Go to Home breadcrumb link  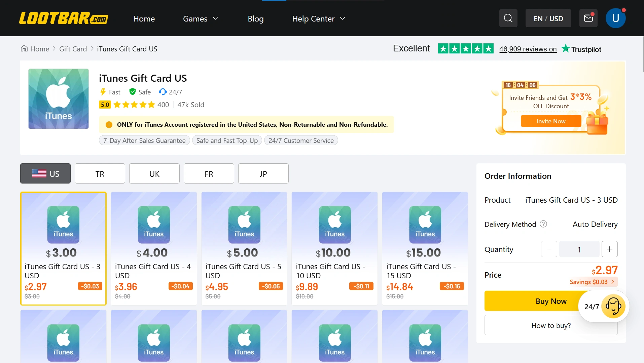coord(40,49)
